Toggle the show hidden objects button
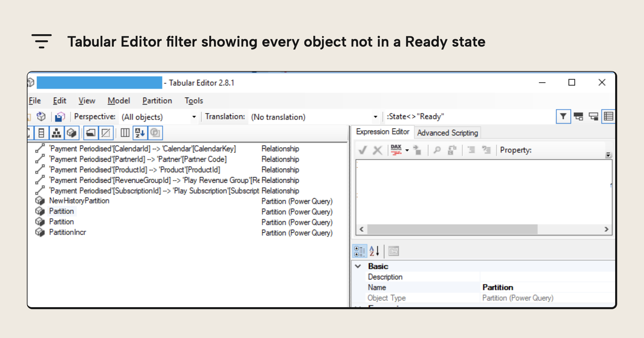This screenshot has width=644, height=338. click(106, 133)
